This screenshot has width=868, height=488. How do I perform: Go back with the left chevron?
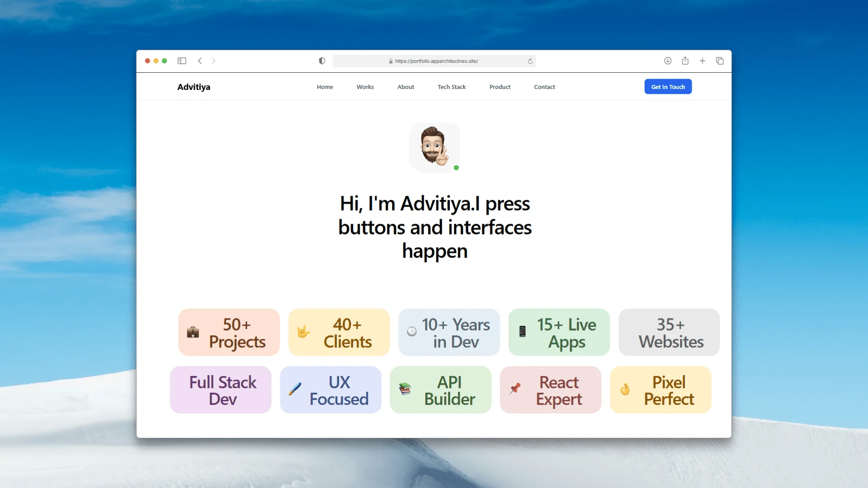point(200,61)
